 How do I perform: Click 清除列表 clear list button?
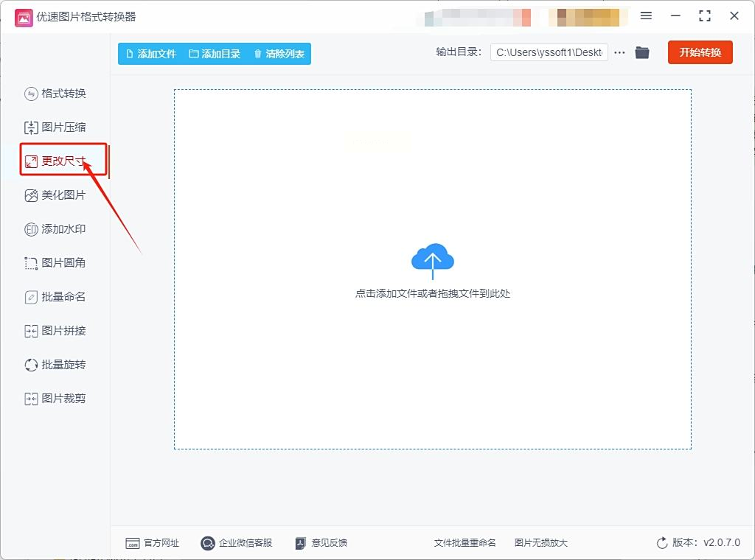pos(279,54)
